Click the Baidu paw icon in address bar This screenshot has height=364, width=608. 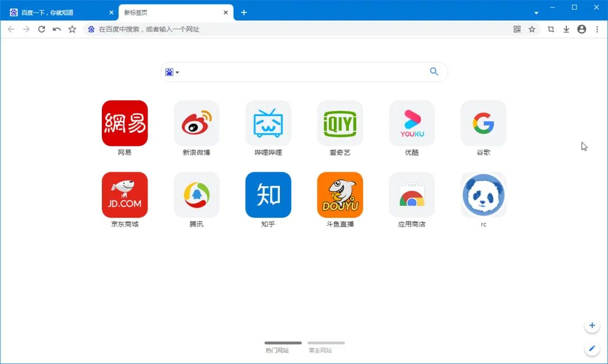tap(91, 29)
